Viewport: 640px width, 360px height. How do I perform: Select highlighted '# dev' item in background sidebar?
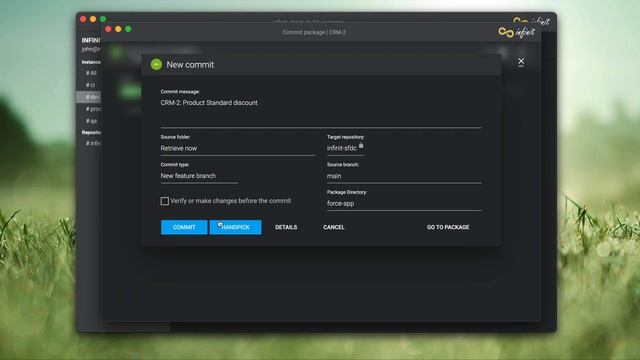(x=89, y=97)
